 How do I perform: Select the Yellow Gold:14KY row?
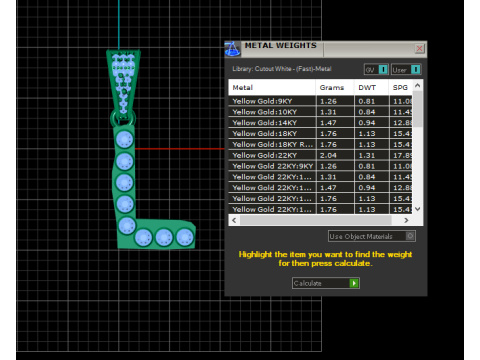320,123
